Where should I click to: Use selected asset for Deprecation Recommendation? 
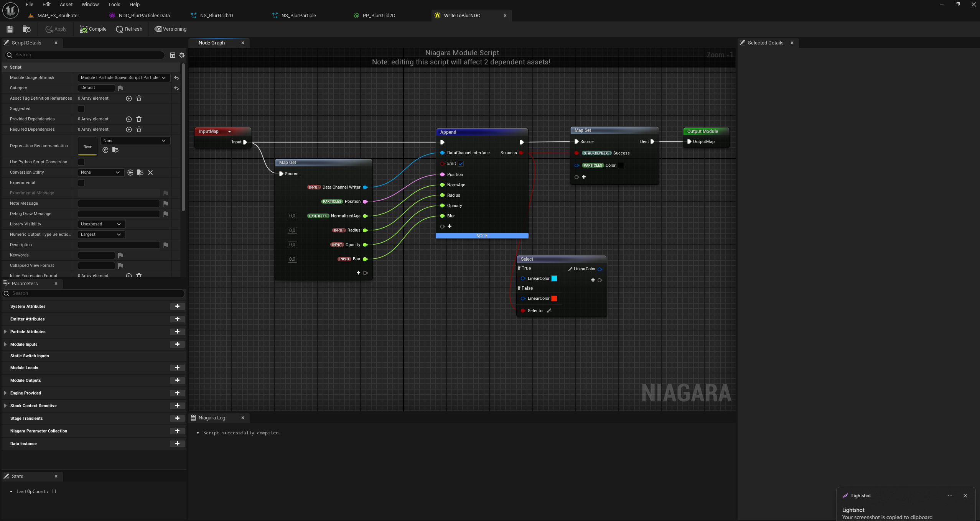coord(105,150)
